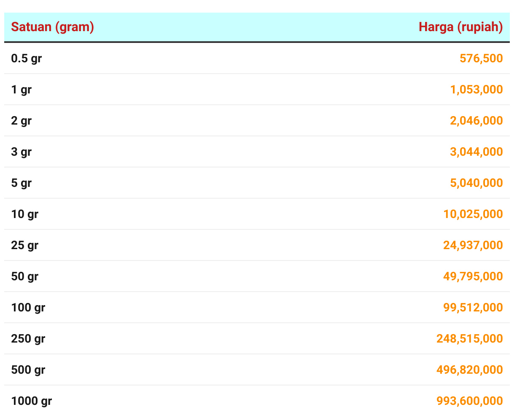Click the Satuan (gram) column header
Viewport: 514px width, 420px height.
(x=52, y=27)
